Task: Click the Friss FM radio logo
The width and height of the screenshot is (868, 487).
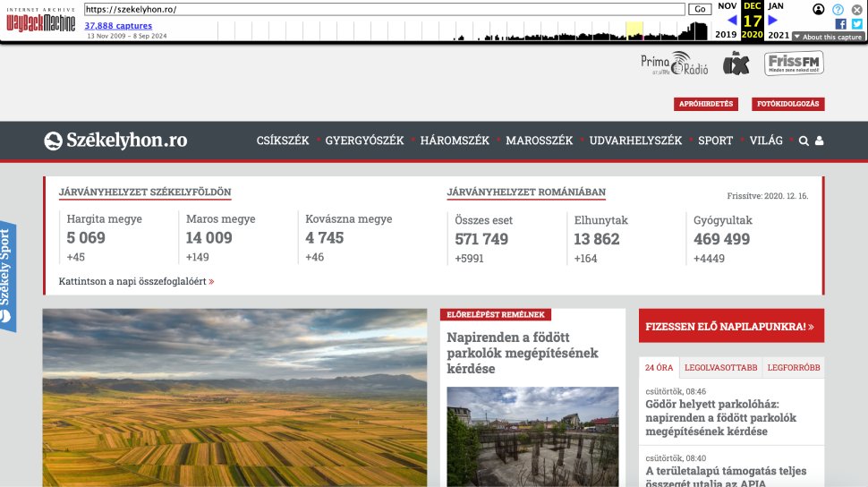Action: 794,64
